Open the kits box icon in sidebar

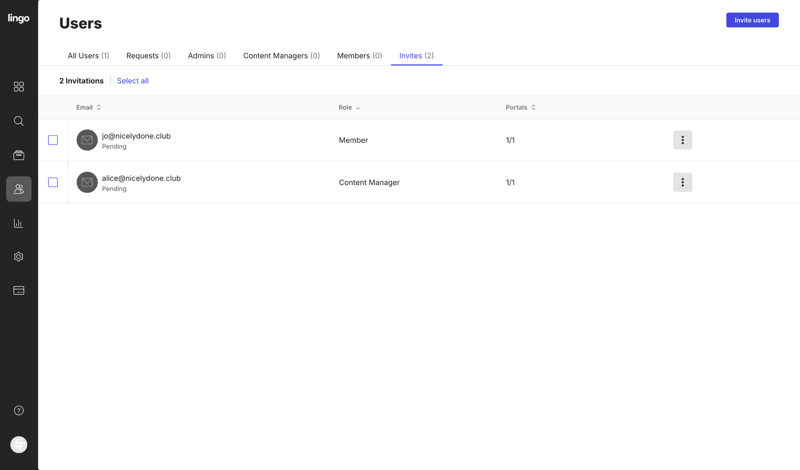coord(19,155)
